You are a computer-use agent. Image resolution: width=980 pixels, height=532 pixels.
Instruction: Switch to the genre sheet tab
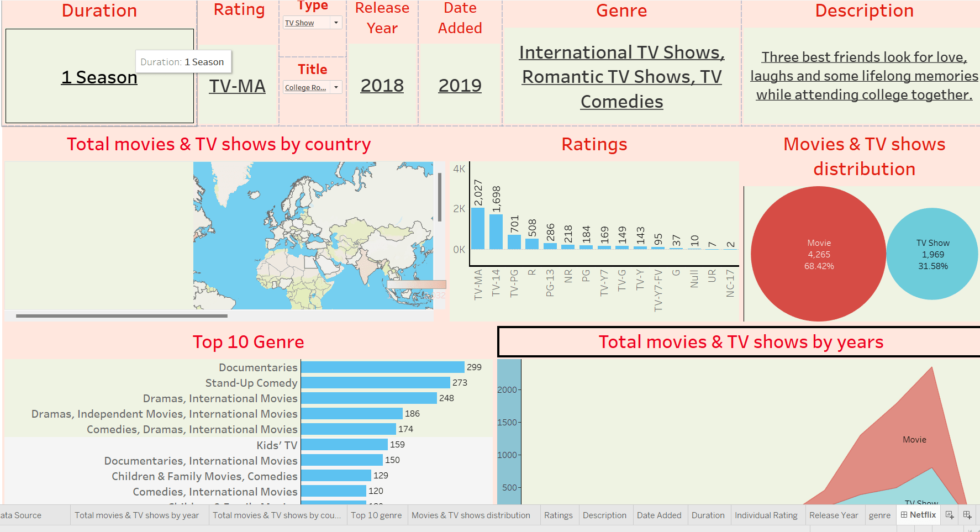click(x=879, y=515)
